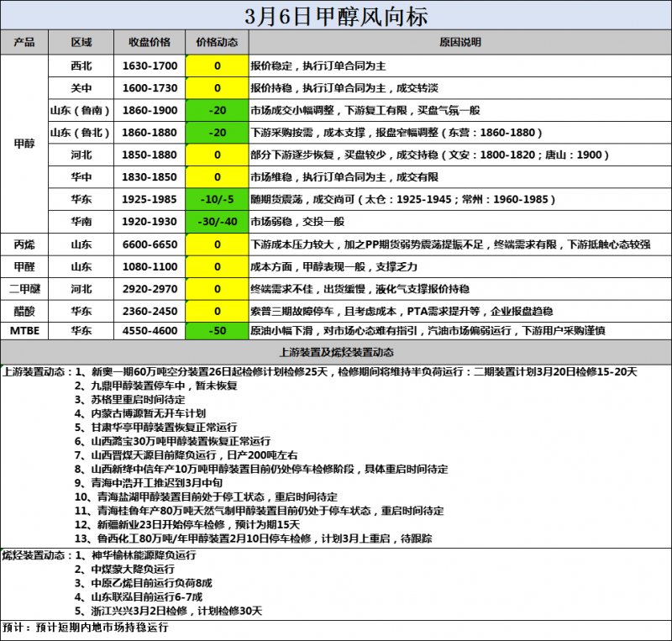The image size is (672, 641).
Task: Click the green -10/-5 cell
Action: tap(217, 199)
